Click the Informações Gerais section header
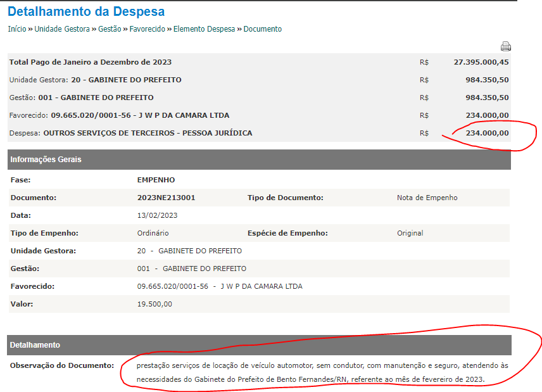 (46, 160)
